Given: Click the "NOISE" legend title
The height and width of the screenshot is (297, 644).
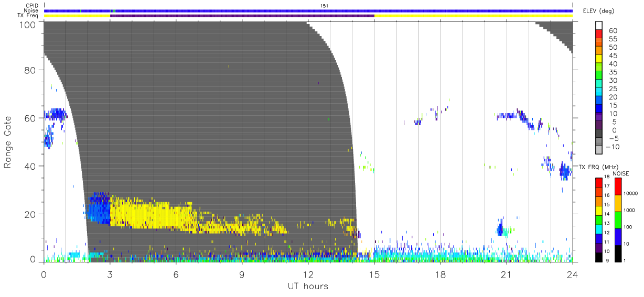Looking at the screenshot, I should (621, 173).
